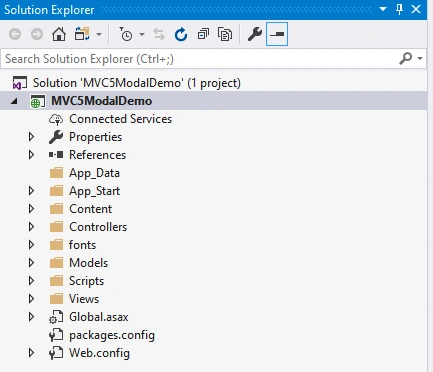Select Solution 'MVC5ModalDemo' node
433x372 pixels.
[x=137, y=83]
